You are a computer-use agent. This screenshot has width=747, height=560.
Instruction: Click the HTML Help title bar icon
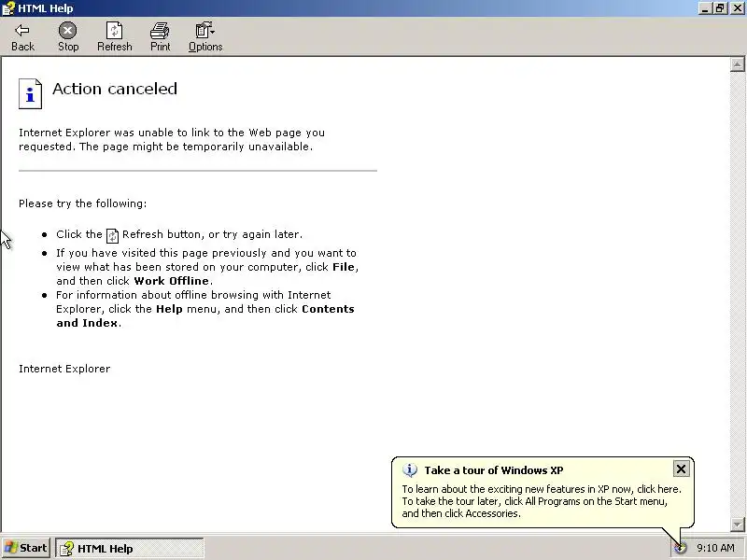[x=8, y=8]
